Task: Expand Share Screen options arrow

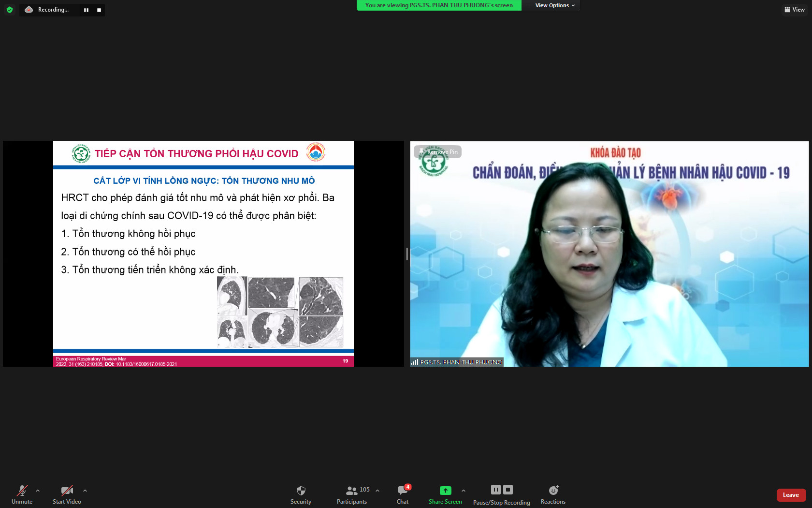Action: coord(464,491)
